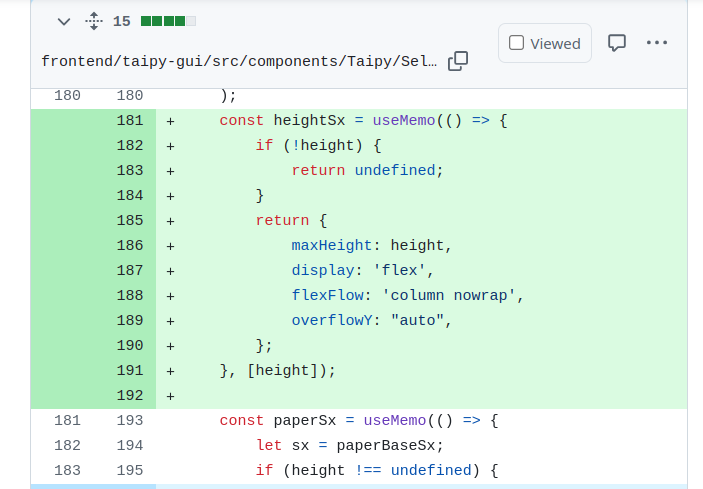Select added line number 186

[129, 246]
